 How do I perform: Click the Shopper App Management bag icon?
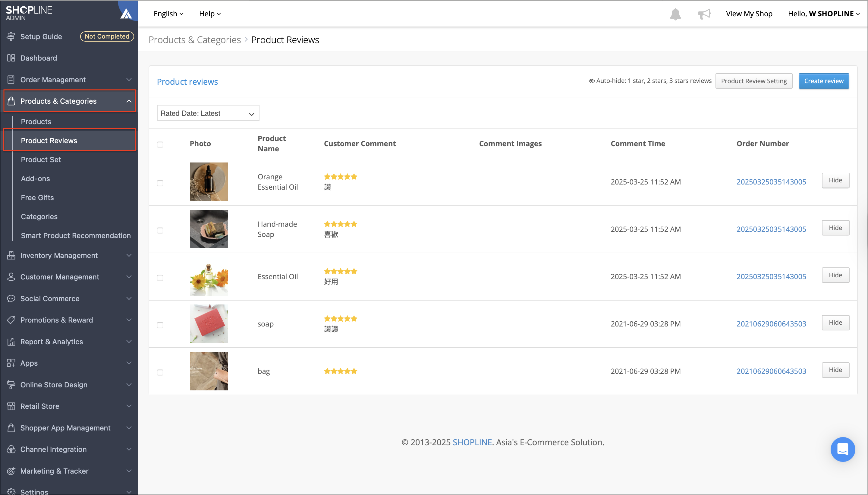[x=11, y=428]
